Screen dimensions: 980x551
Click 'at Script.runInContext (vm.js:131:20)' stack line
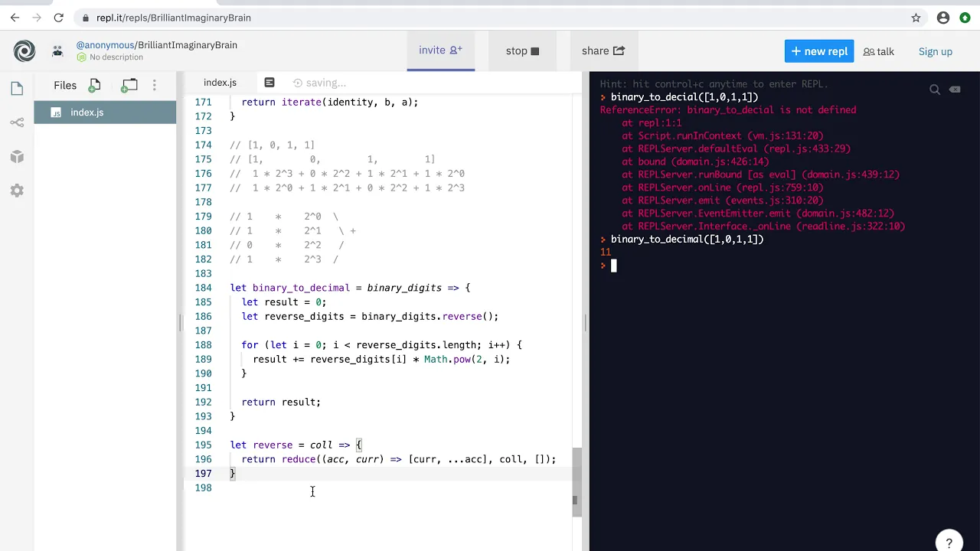pyautogui.click(x=722, y=135)
